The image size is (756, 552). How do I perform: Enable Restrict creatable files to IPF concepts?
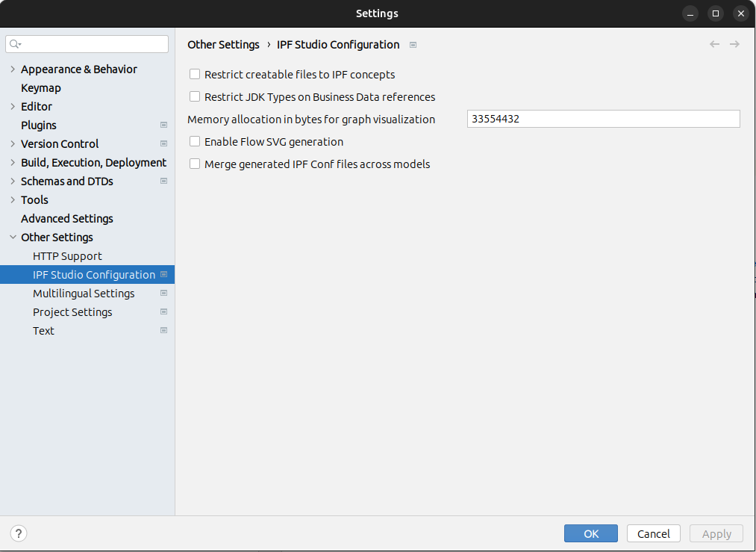(x=195, y=75)
